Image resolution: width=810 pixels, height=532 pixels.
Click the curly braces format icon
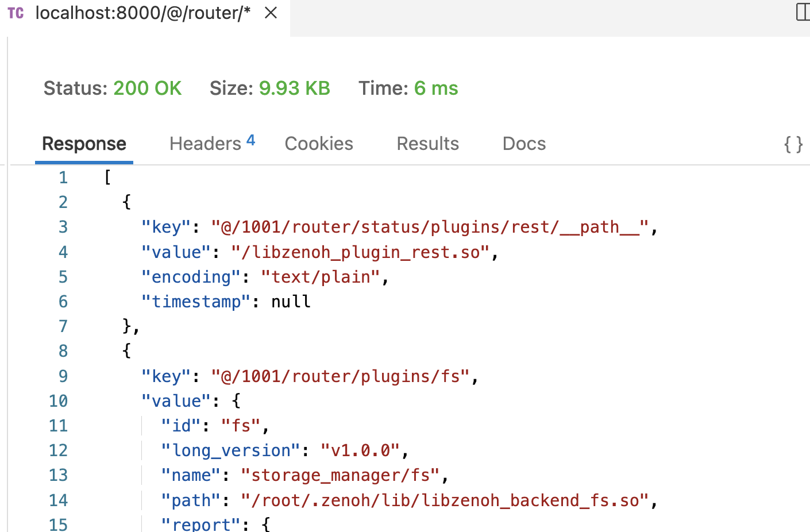pos(793,144)
